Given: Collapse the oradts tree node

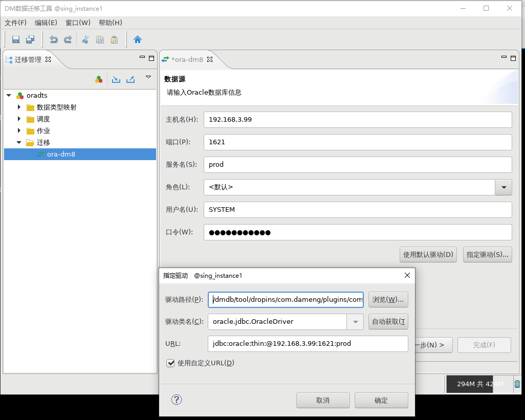Looking at the screenshot, I should point(9,96).
